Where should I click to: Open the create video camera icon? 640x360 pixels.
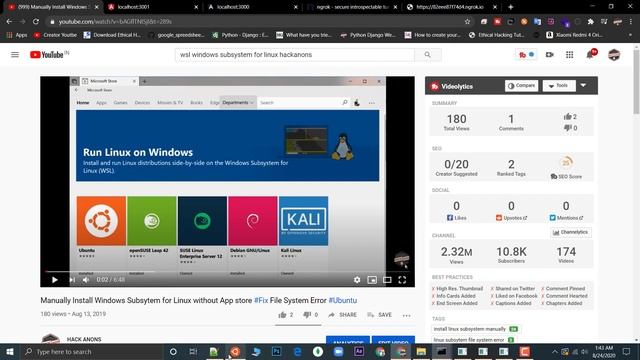[550, 55]
